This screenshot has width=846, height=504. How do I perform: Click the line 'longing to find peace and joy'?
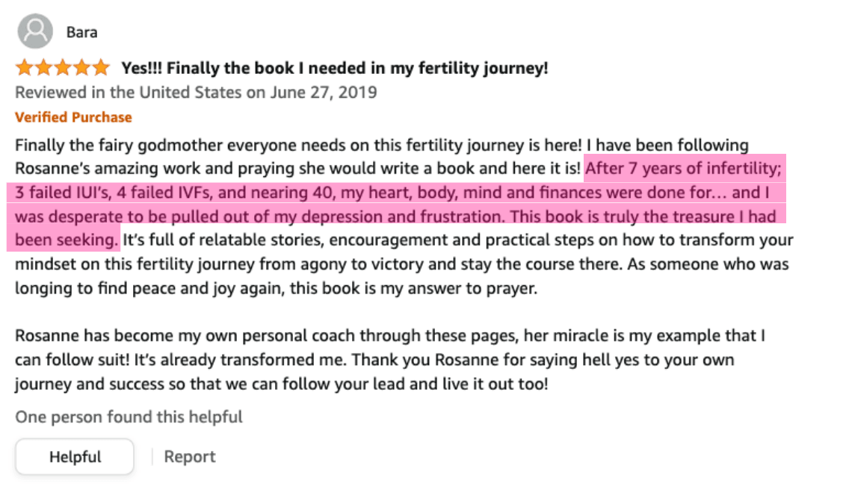coord(276,288)
